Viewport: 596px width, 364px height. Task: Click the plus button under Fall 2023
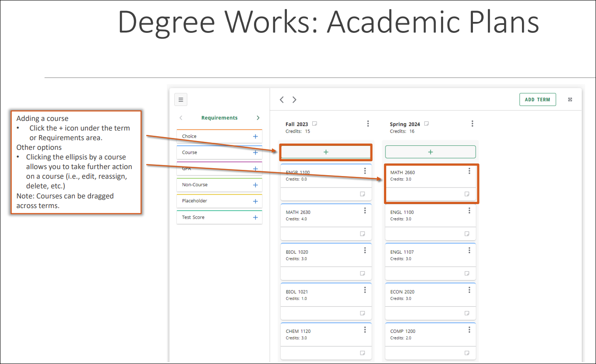[326, 152]
